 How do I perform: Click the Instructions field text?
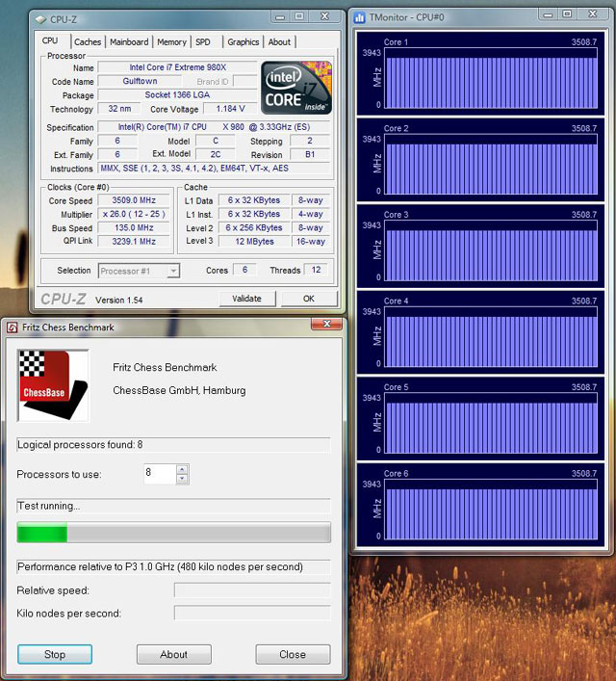pos(214,168)
